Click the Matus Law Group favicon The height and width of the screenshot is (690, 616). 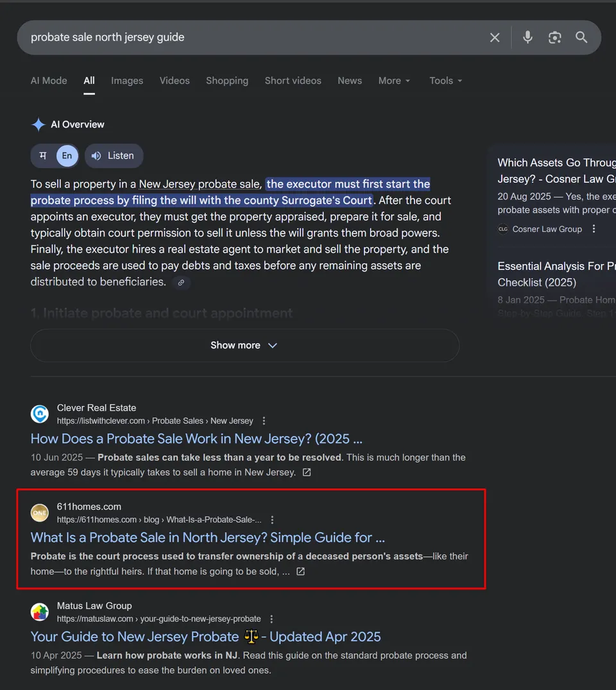pos(40,612)
